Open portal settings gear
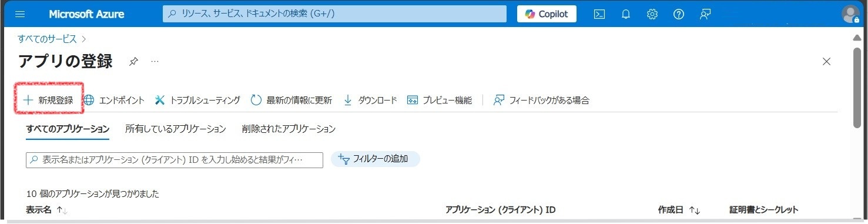Viewport: 868px width, 224px height. pyautogui.click(x=652, y=14)
